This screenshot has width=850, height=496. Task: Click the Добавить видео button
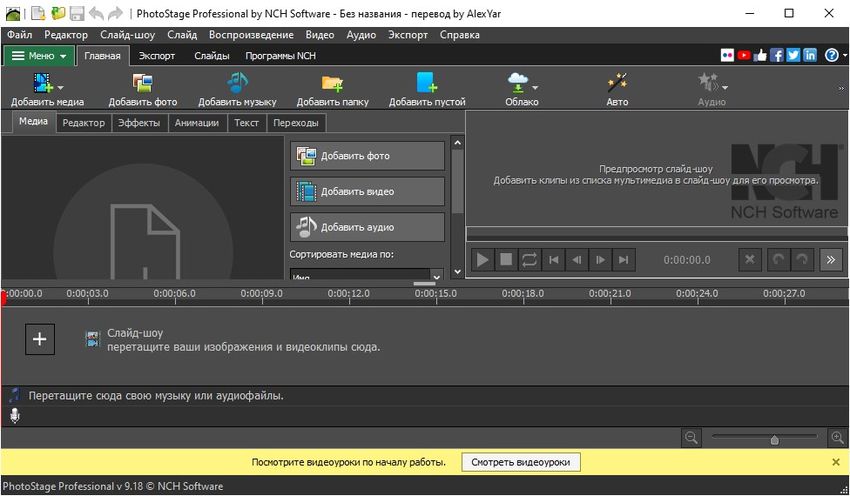pos(368,191)
